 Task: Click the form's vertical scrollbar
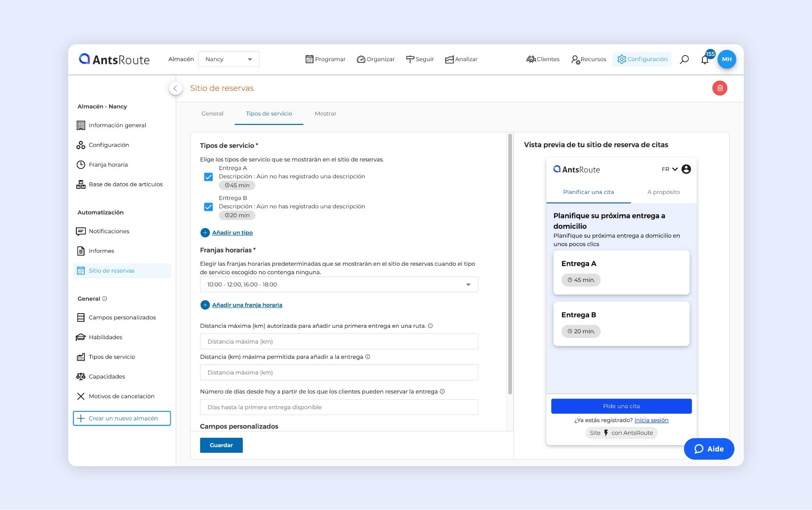pos(510,264)
